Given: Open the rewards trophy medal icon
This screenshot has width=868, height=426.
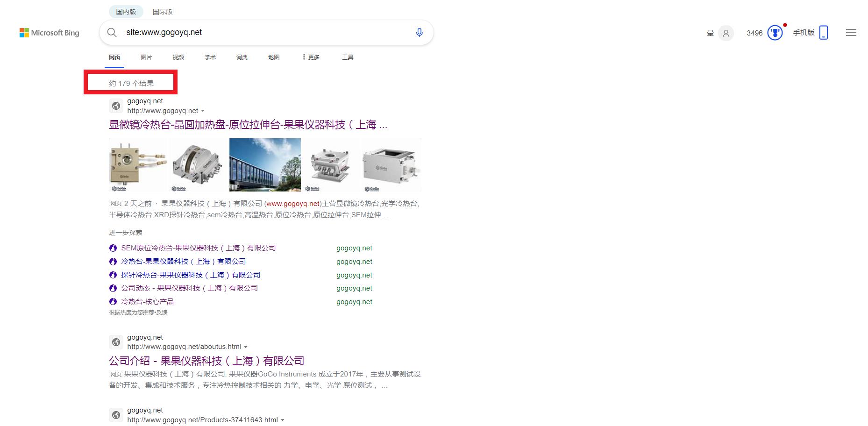Looking at the screenshot, I should (775, 33).
